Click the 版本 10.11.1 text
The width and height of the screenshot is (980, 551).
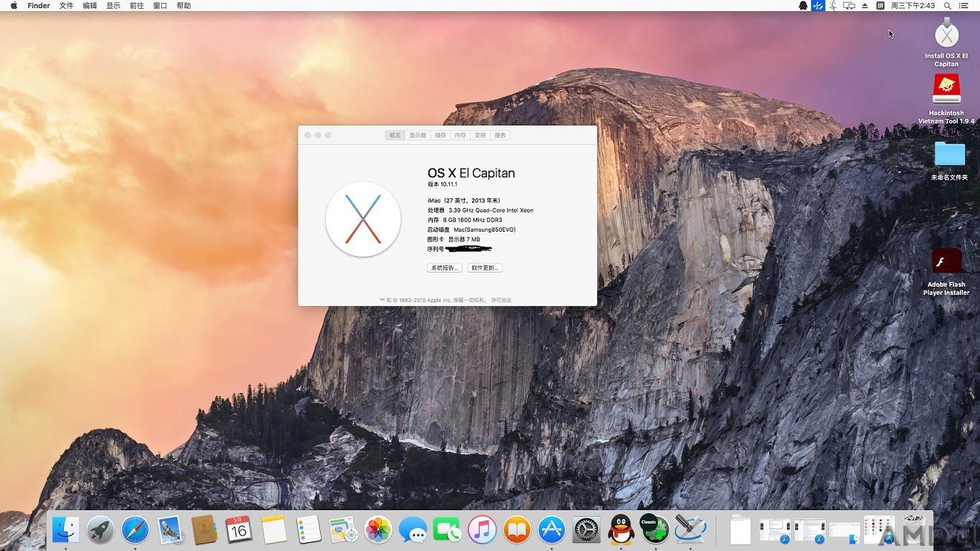click(x=442, y=184)
